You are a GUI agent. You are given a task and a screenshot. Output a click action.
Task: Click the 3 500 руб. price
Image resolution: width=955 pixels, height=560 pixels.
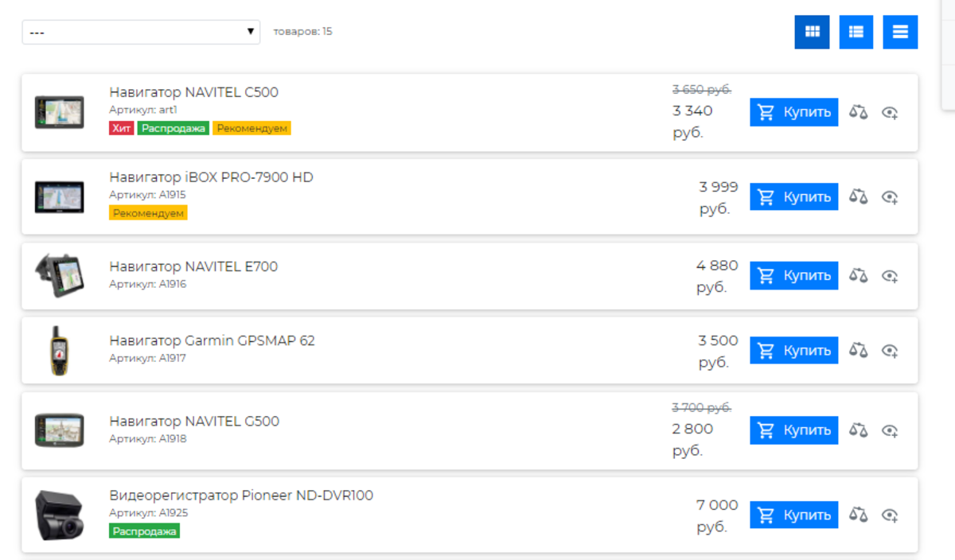coord(719,352)
